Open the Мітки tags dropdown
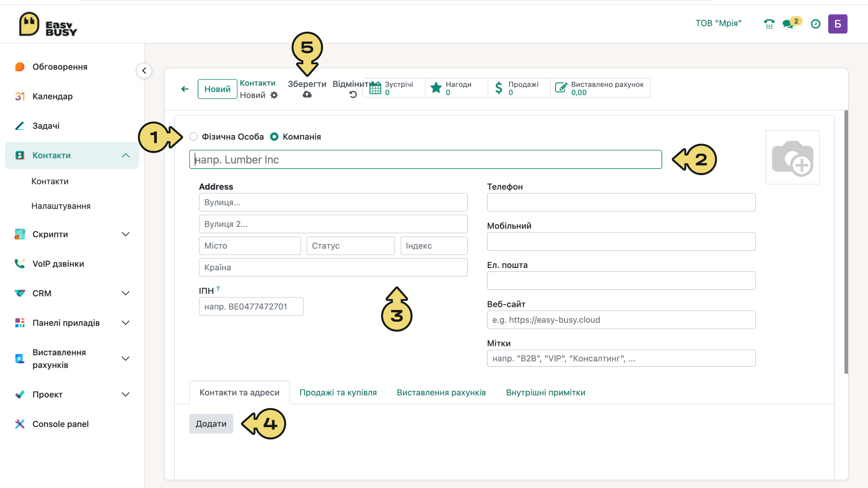868x488 pixels. [x=621, y=358]
